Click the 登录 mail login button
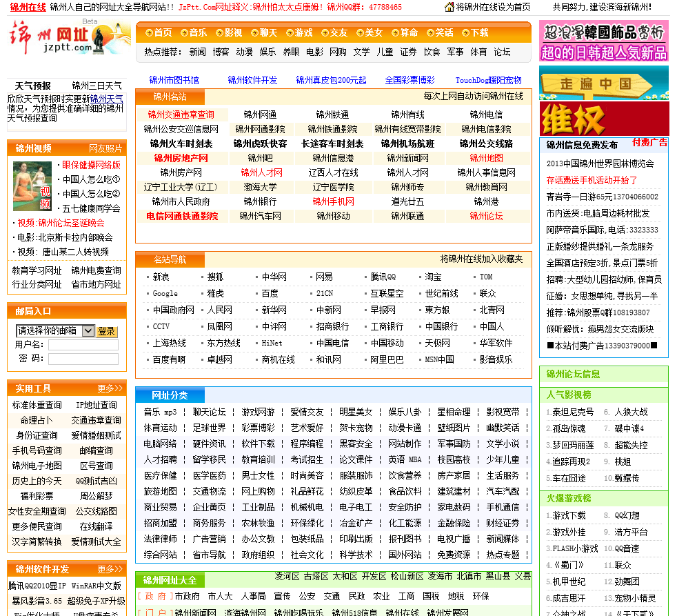 pyautogui.click(x=106, y=331)
